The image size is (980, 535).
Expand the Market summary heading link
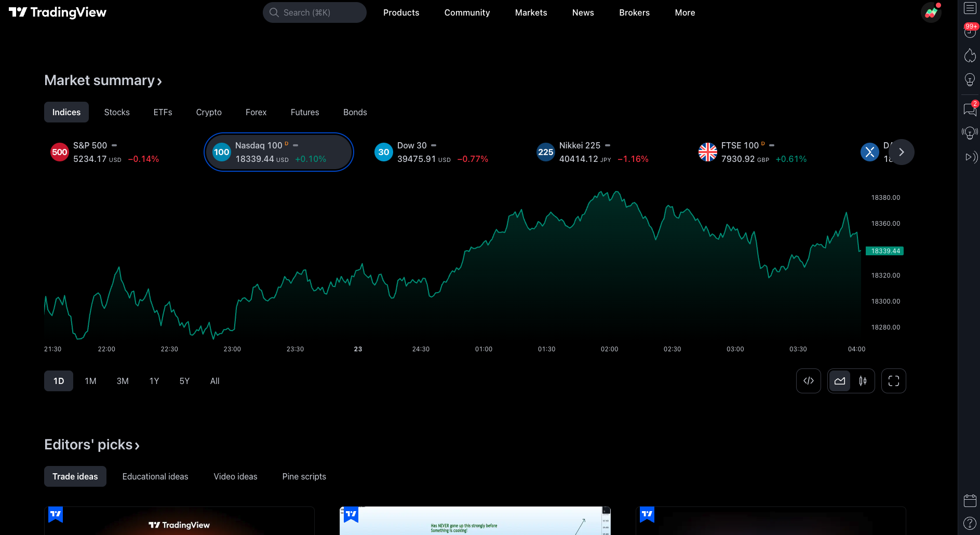click(103, 80)
